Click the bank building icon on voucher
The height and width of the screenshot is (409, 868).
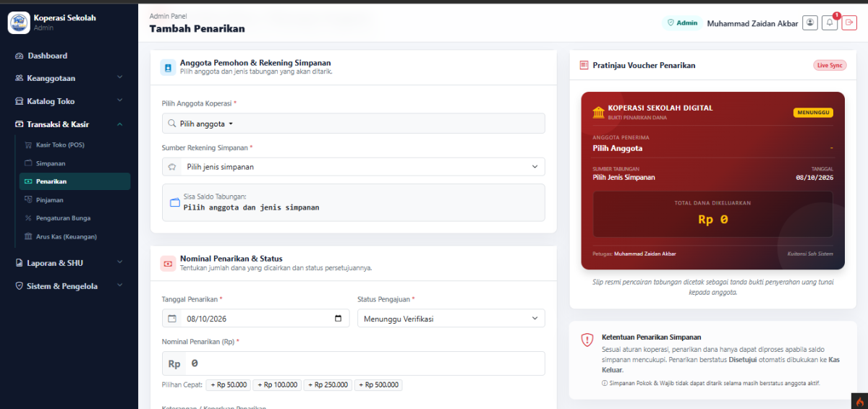tap(598, 112)
